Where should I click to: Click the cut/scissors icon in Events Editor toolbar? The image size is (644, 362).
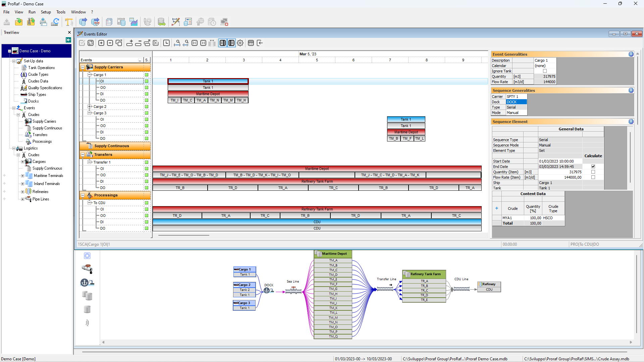pyautogui.click(x=156, y=43)
